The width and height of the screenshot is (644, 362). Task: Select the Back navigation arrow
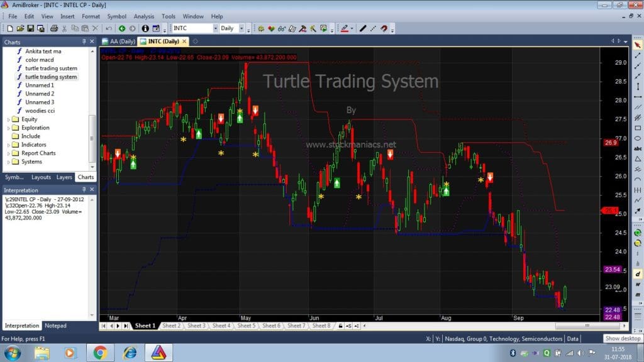coord(122,28)
